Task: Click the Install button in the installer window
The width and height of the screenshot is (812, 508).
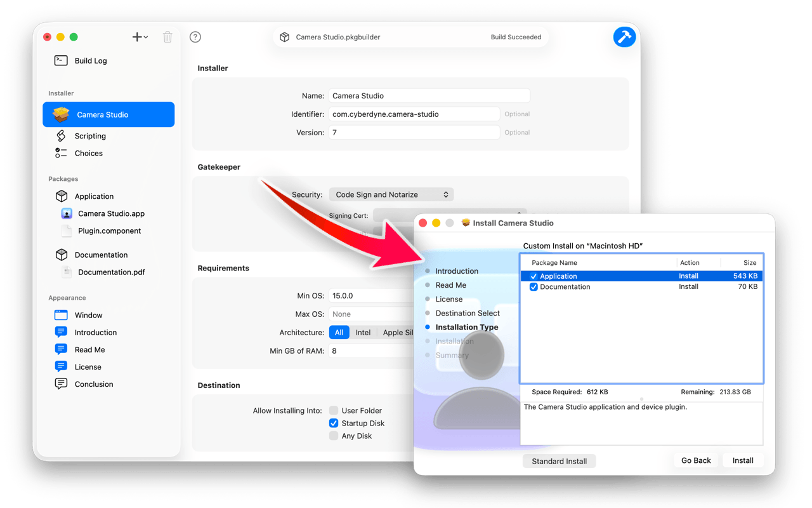Action: click(x=742, y=460)
